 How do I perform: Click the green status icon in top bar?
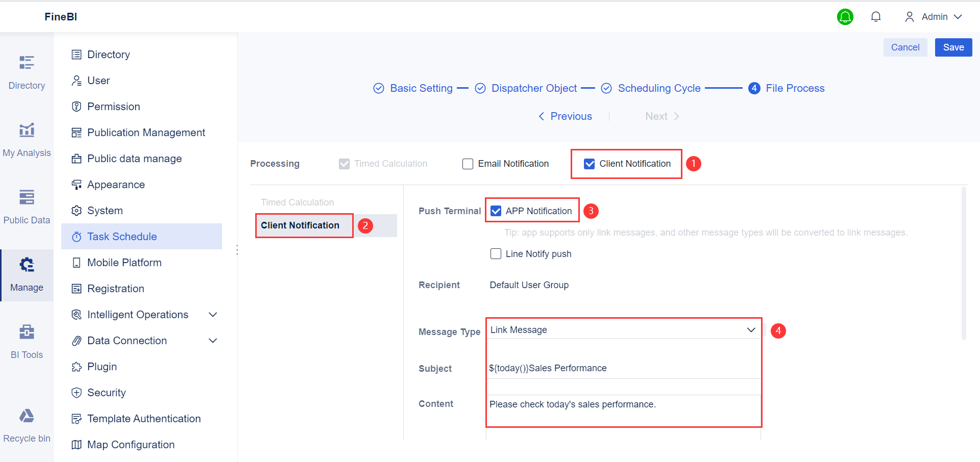[x=845, y=16]
